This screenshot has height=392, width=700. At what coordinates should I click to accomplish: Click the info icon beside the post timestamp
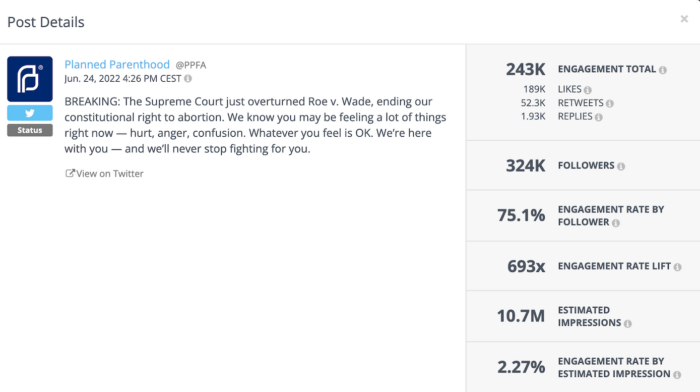pyautogui.click(x=188, y=79)
